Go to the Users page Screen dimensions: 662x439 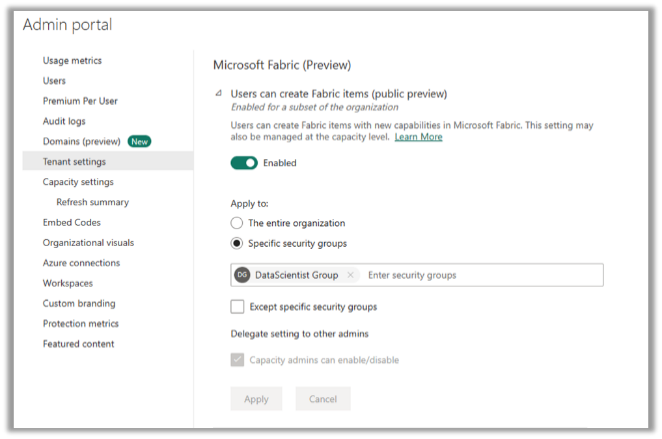54,81
